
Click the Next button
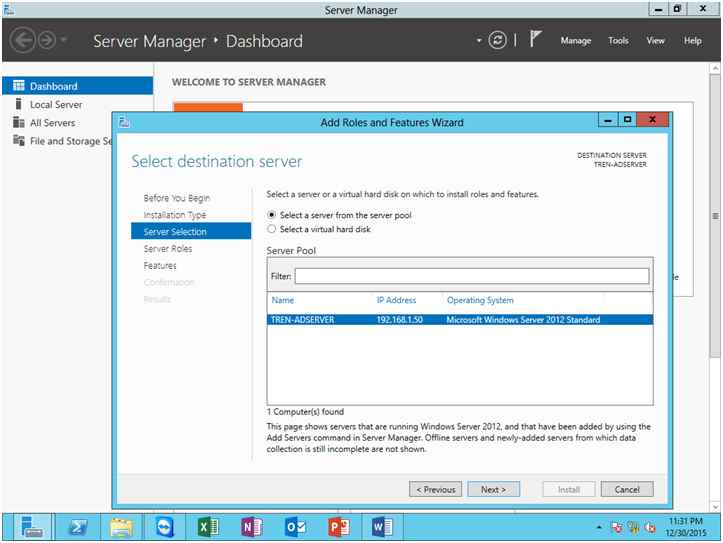click(x=493, y=490)
